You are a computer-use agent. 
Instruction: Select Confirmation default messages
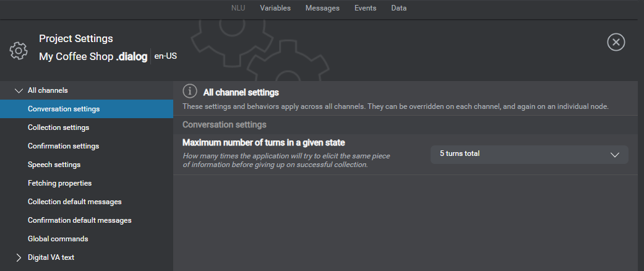point(79,220)
